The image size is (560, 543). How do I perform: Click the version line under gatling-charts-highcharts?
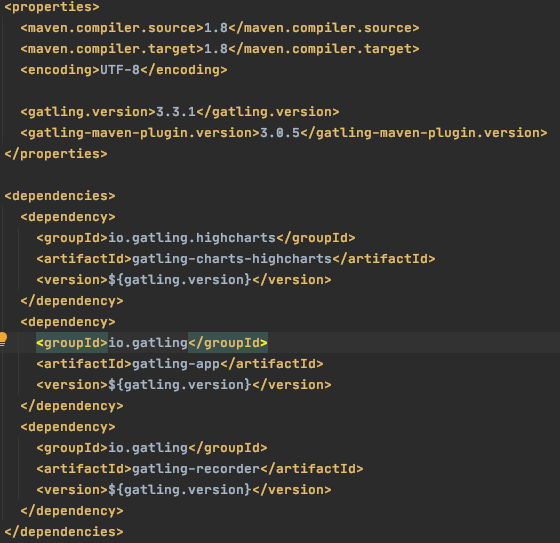[184, 280]
